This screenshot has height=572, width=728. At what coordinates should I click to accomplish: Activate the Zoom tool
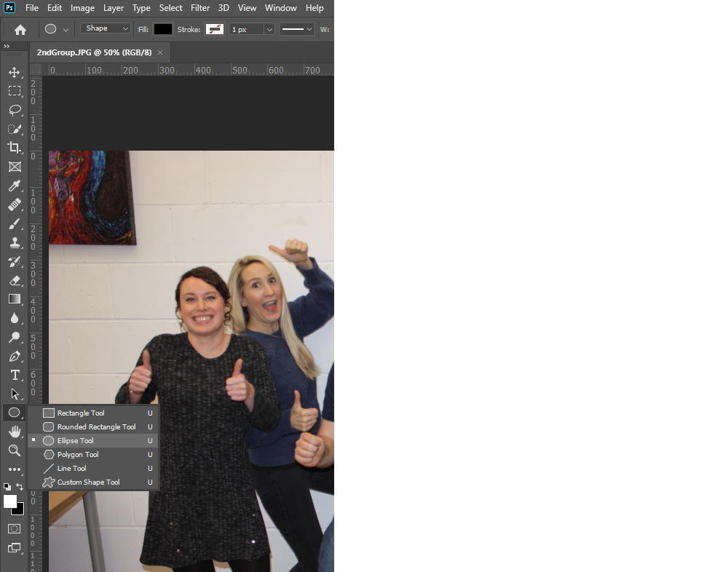pyautogui.click(x=15, y=450)
